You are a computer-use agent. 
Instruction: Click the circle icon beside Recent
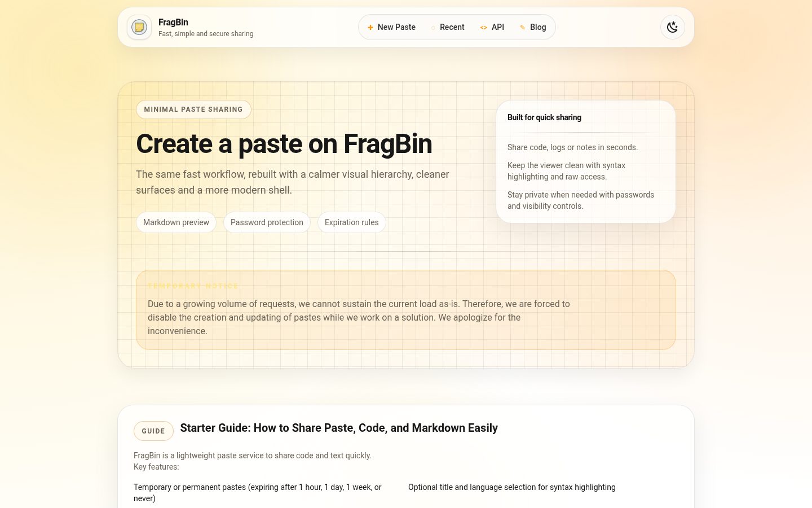(433, 28)
